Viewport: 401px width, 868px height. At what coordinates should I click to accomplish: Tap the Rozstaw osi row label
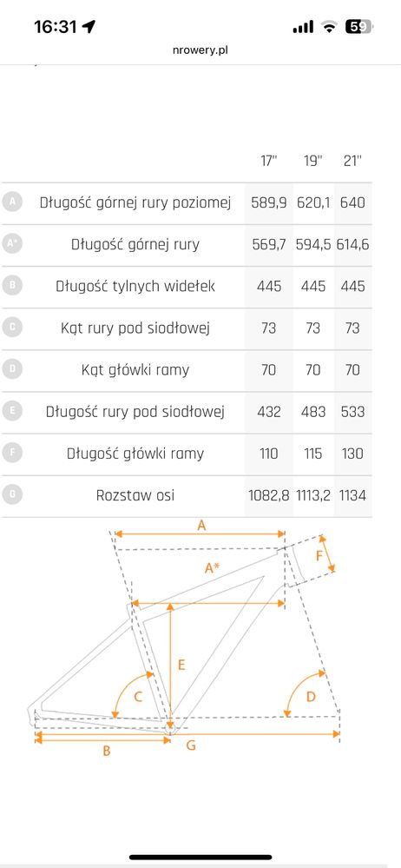[135, 495]
